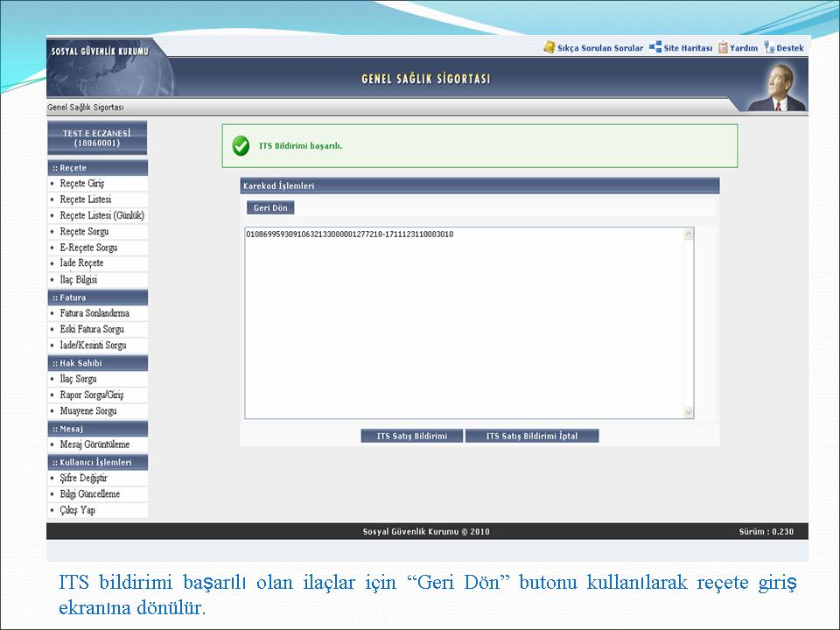Image resolution: width=840 pixels, height=630 pixels.
Task: Click Çıkış Yap to log out
Action: (78, 510)
